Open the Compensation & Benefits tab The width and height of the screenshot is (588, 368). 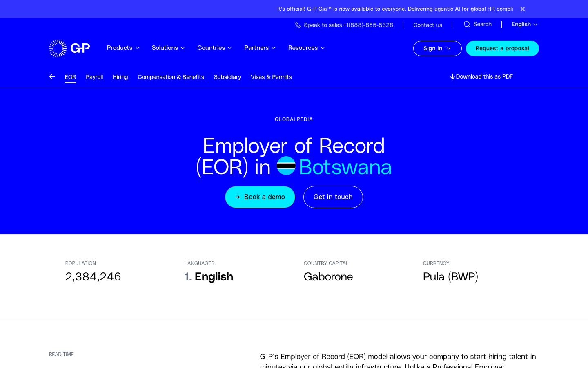171,77
